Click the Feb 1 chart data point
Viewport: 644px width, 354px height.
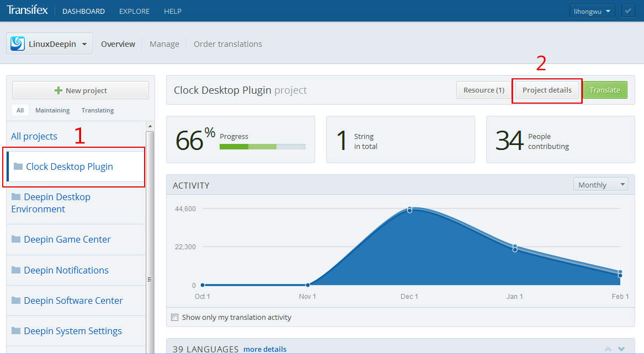[620, 273]
